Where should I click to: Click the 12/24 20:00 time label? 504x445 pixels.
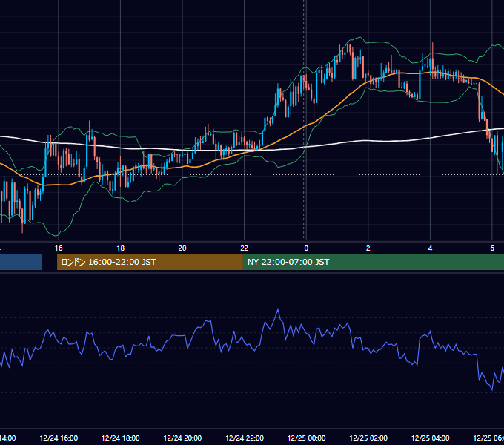[x=182, y=438]
